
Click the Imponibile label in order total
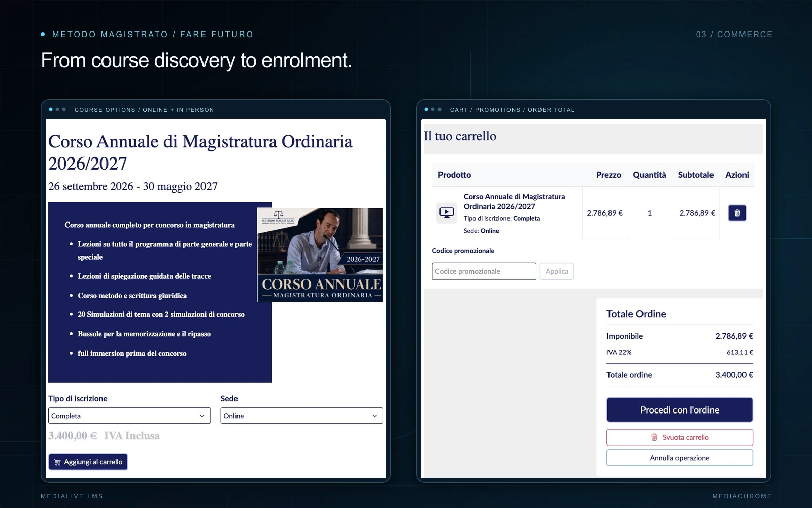(x=625, y=336)
